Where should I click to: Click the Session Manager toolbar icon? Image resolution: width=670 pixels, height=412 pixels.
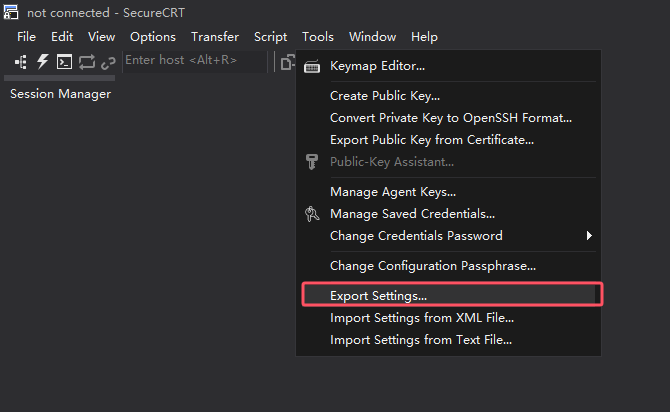click(21, 62)
